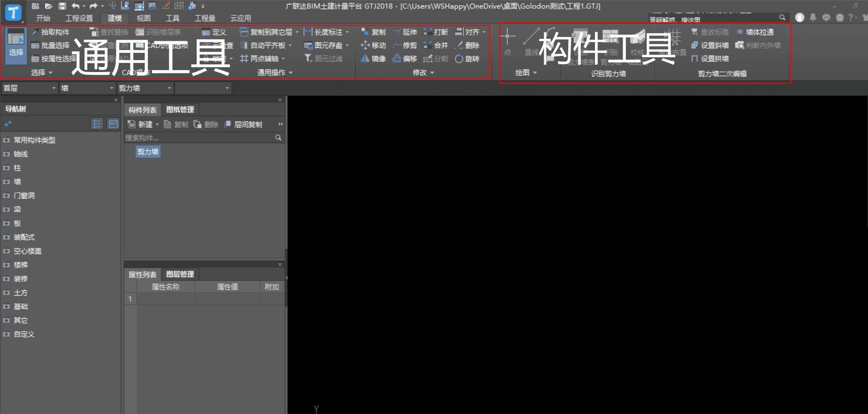
Task: Click the 定义 define button
Action: 214,32
